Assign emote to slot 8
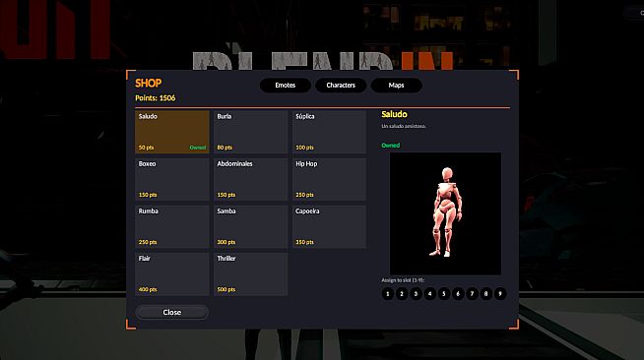The width and height of the screenshot is (644, 360). pyautogui.click(x=485, y=293)
